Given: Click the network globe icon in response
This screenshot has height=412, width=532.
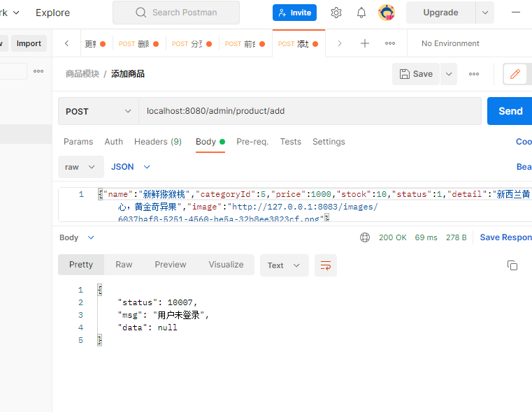Looking at the screenshot, I should [365, 237].
